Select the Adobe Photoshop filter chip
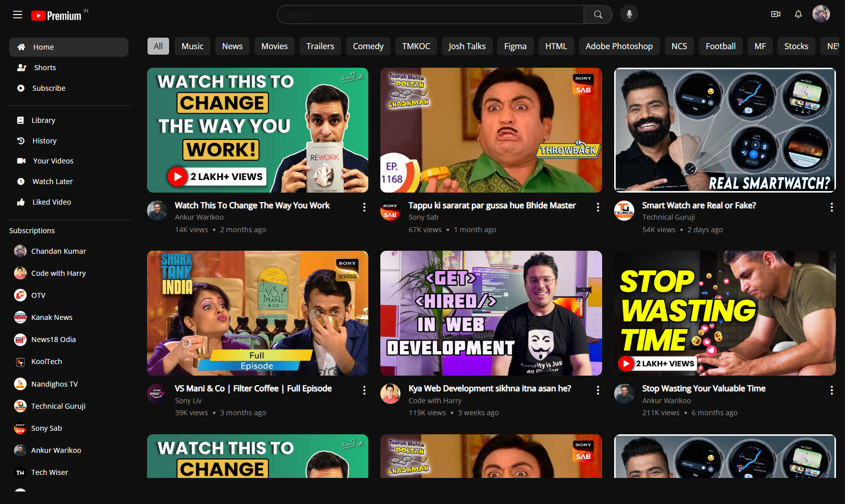 [x=619, y=46]
